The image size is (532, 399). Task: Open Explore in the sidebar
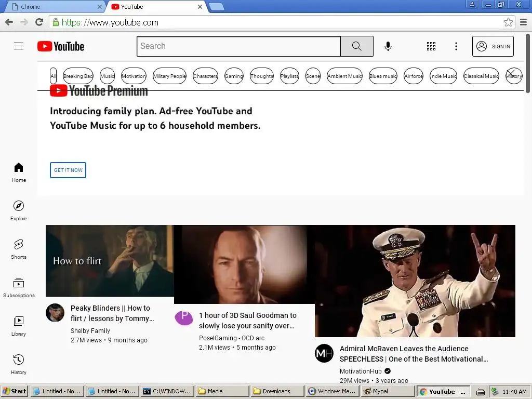[19, 211]
